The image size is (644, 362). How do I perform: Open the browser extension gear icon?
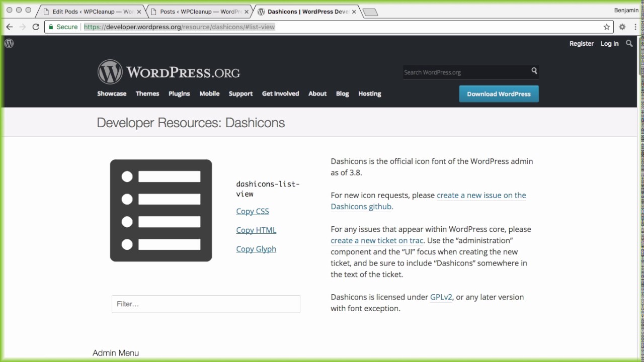tap(622, 27)
